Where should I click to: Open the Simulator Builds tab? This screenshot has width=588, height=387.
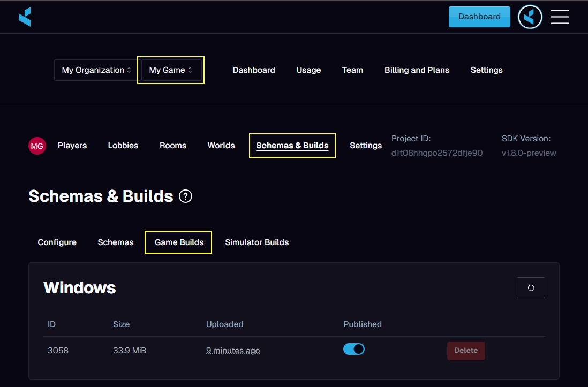[257, 242]
